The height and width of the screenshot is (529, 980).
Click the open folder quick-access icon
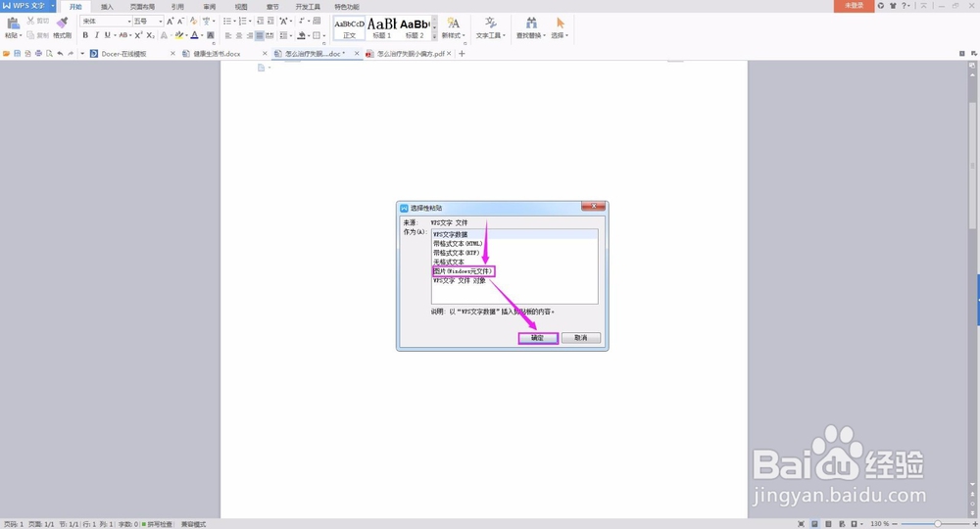6,54
